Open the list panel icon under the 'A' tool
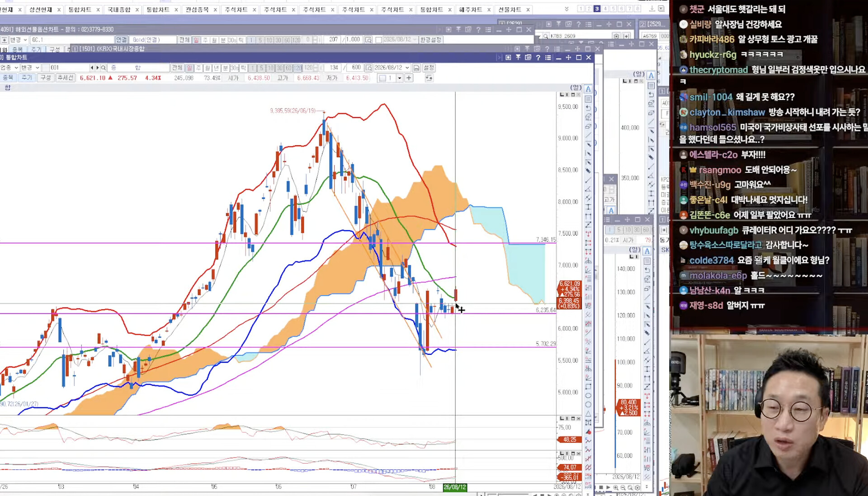The image size is (868, 496). (588, 99)
